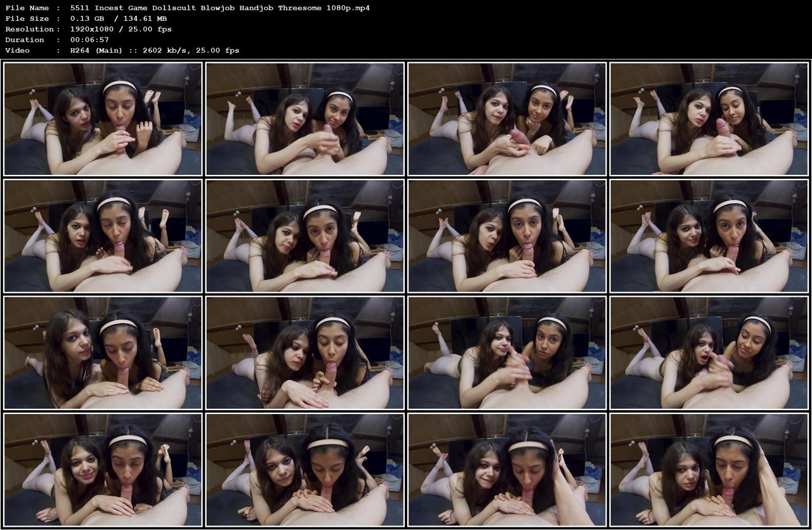Select the "Resolution" label
This screenshot has width=812, height=530.
tap(29, 29)
